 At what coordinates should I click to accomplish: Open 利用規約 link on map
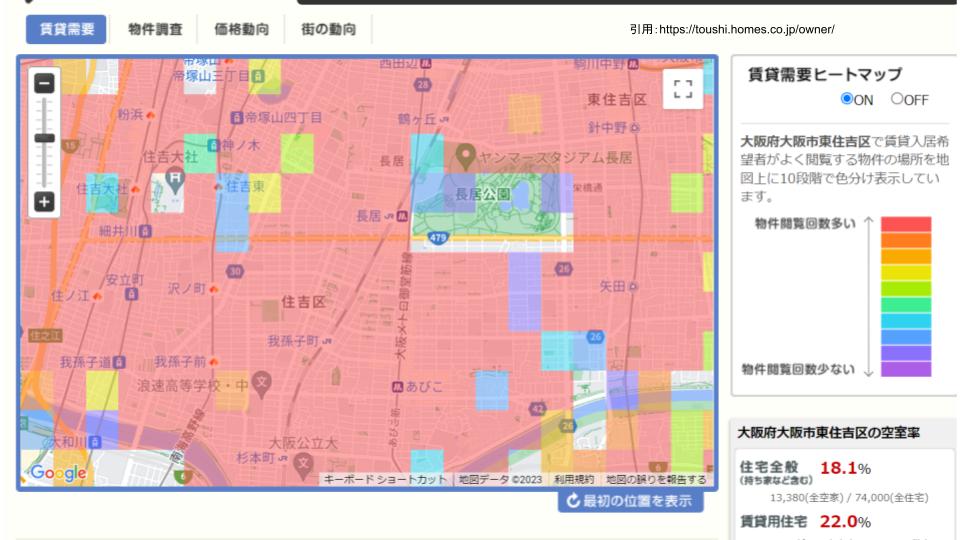pos(574,479)
